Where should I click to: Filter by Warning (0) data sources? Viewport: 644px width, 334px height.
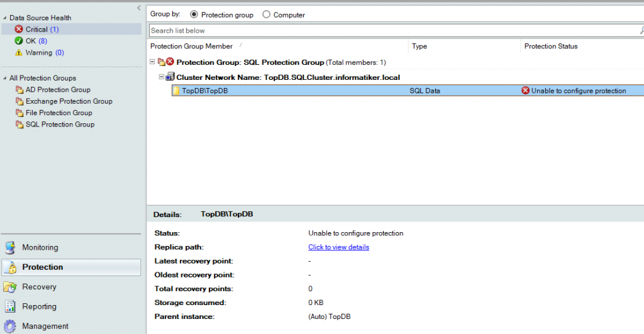pos(45,53)
